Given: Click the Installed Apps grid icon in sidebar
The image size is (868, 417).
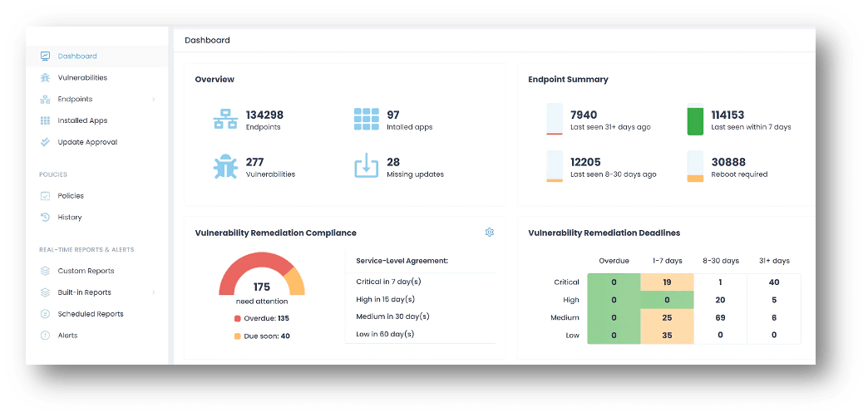Looking at the screenshot, I should 45,121.
